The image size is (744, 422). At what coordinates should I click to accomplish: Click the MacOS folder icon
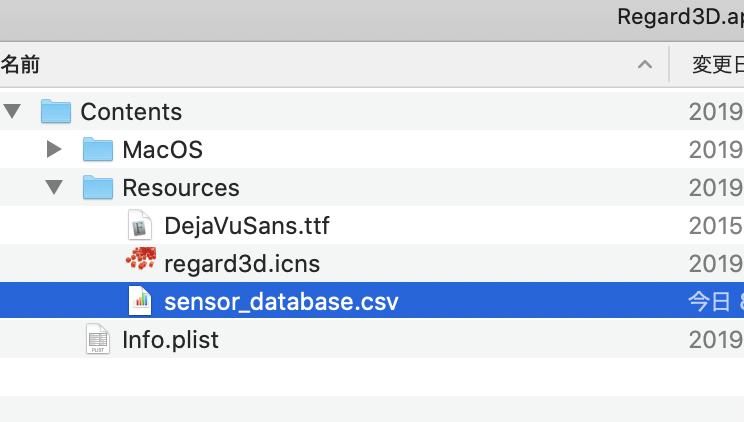[97, 150]
